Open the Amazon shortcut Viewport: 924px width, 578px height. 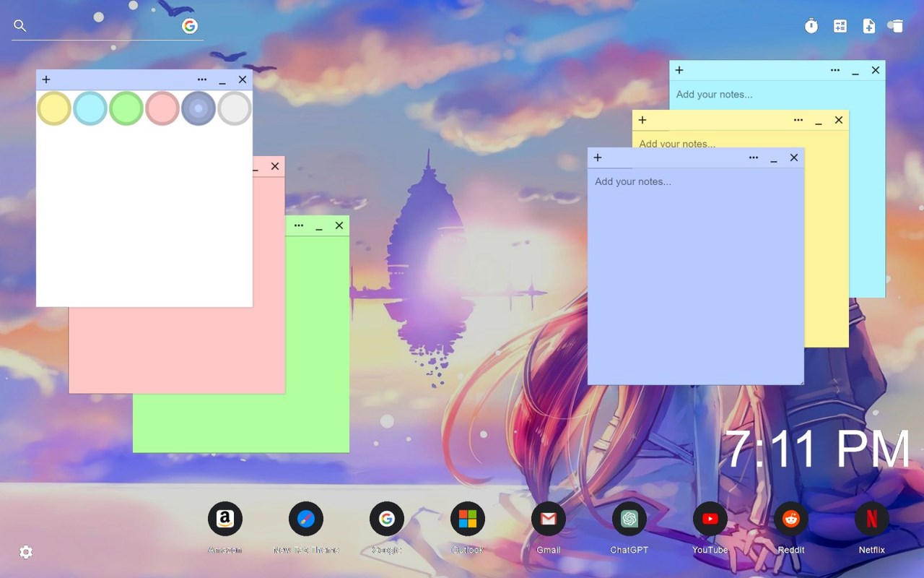point(225,519)
